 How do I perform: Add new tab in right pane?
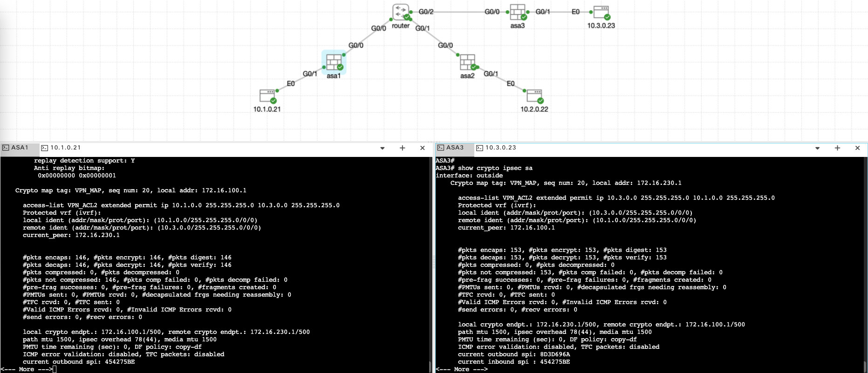837,148
